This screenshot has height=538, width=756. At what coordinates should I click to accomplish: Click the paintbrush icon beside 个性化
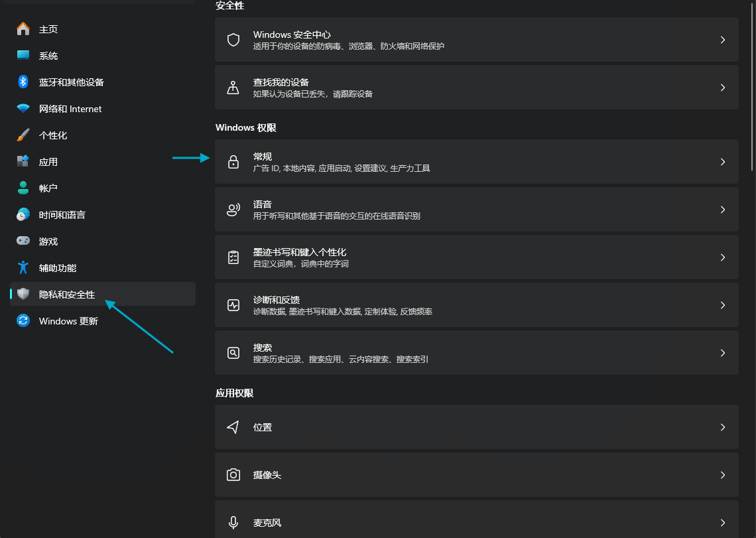tap(23, 135)
